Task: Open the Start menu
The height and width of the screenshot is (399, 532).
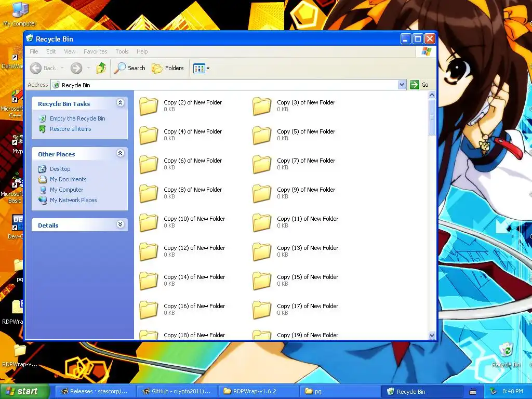Action: tap(24, 392)
